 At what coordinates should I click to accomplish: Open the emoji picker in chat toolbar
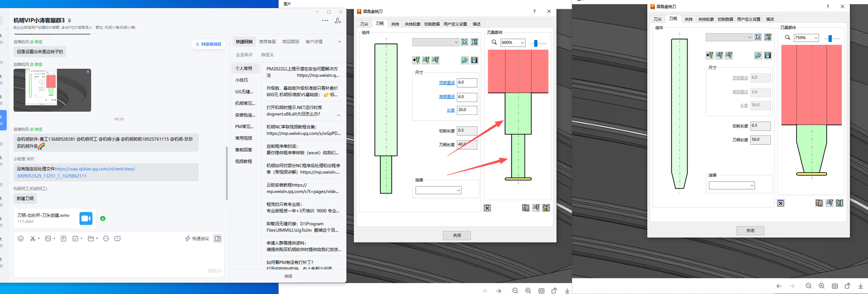point(21,239)
